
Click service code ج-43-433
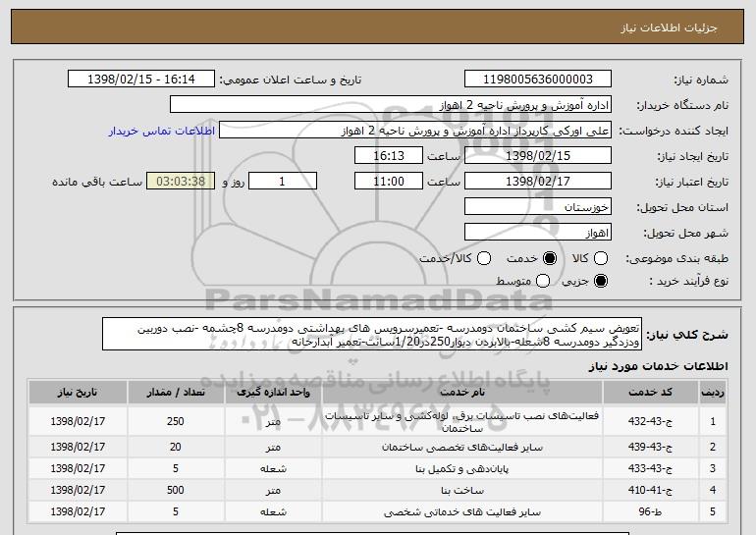pyautogui.click(x=650, y=468)
